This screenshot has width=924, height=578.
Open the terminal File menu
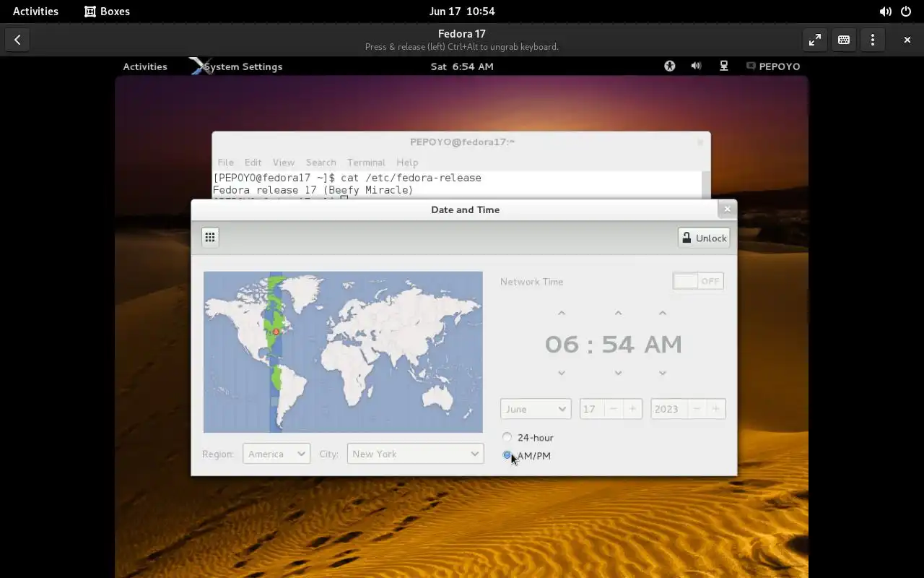click(x=226, y=163)
